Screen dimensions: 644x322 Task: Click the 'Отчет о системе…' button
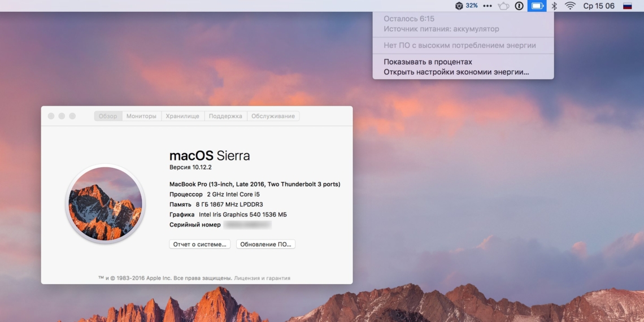(199, 244)
